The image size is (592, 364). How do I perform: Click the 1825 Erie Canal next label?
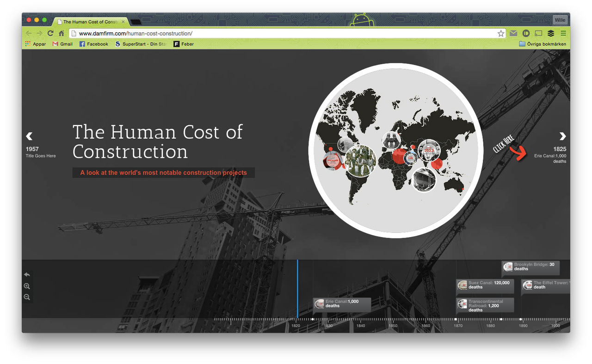[550, 155]
